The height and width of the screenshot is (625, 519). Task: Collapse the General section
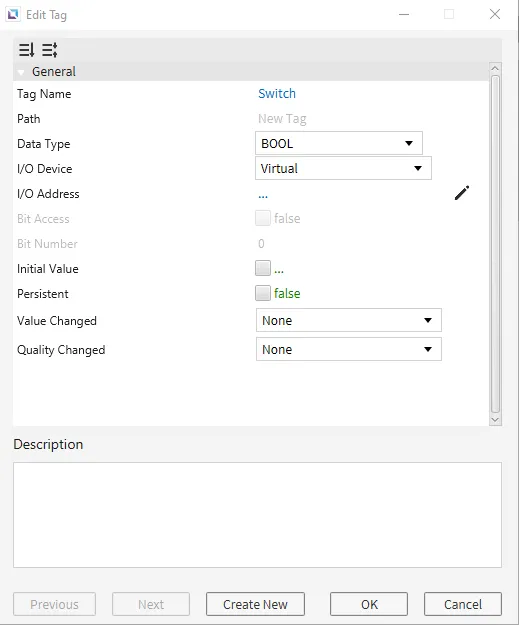pos(21,72)
